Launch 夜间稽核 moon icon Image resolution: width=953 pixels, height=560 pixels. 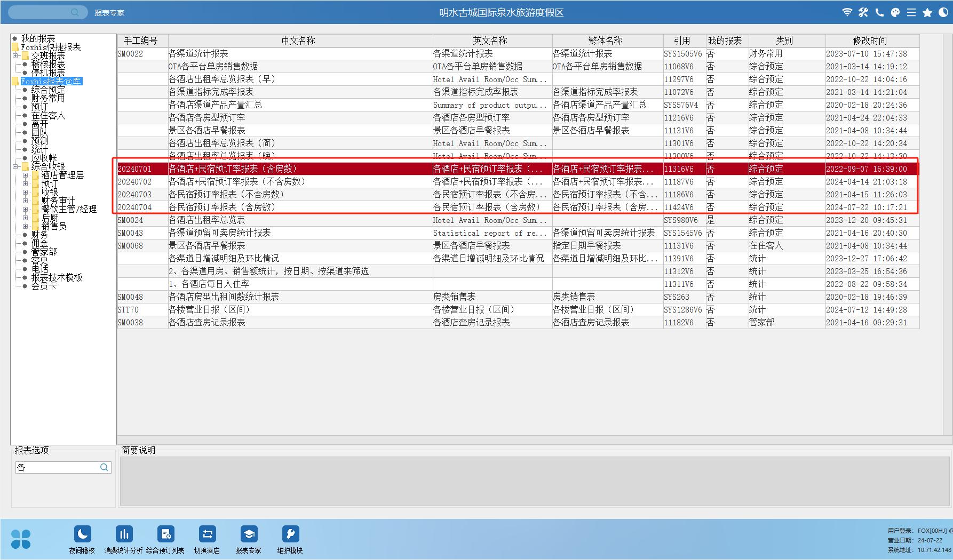coord(82,534)
